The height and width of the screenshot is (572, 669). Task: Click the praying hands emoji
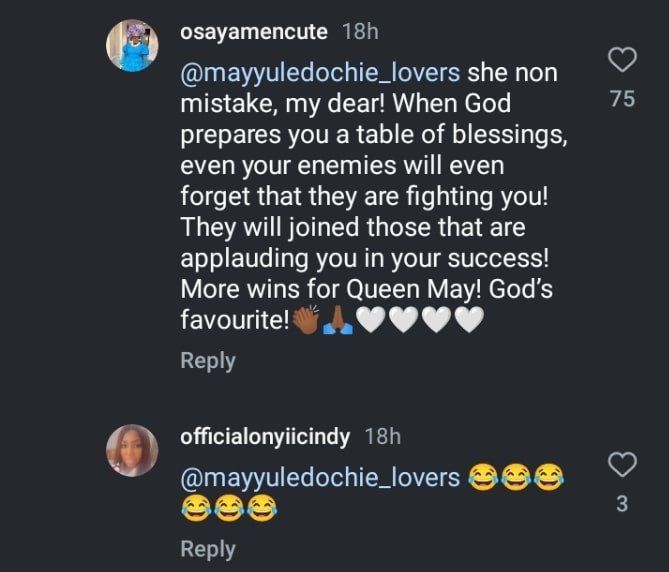[x=337, y=321]
